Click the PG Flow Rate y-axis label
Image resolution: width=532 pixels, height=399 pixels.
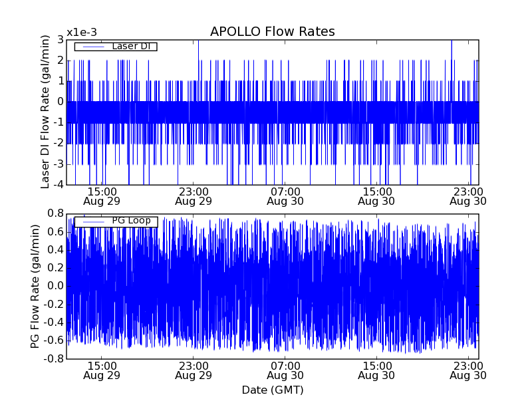click(35, 286)
